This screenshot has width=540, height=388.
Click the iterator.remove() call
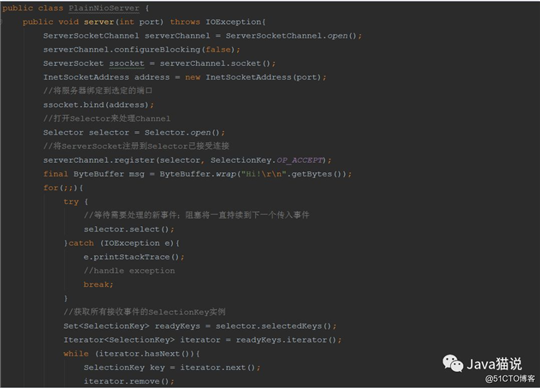pyautogui.click(x=126, y=381)
